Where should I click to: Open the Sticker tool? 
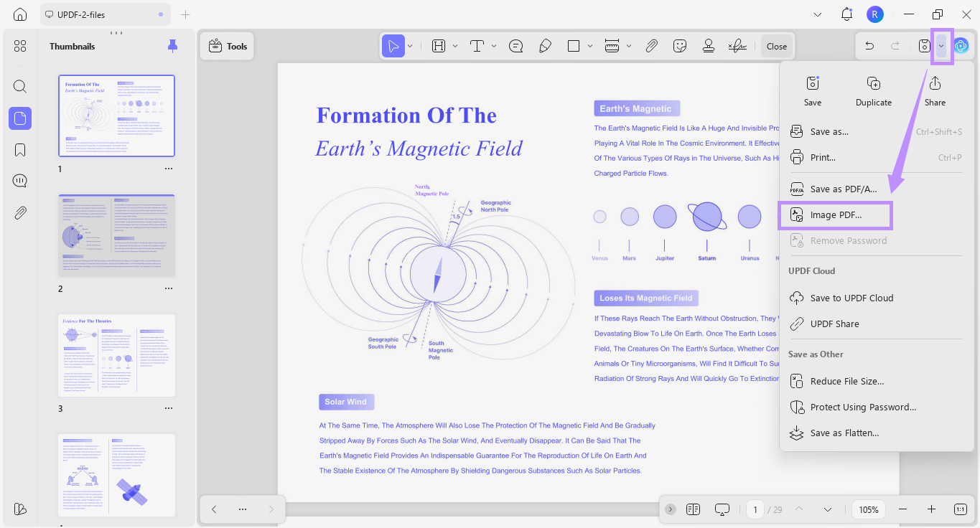679,45
